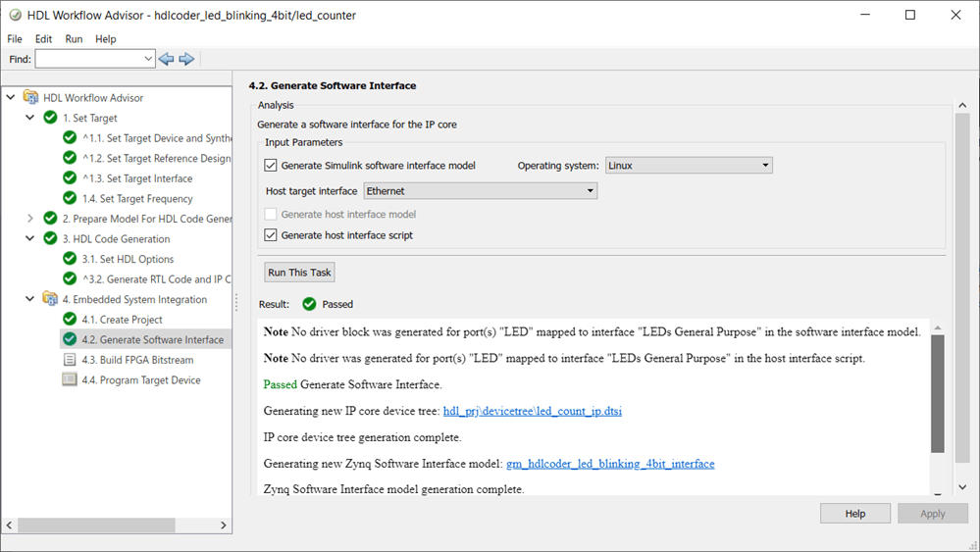Click the Program Target Device task icon
Screen dimensions: 980x552
pos(70,379)
